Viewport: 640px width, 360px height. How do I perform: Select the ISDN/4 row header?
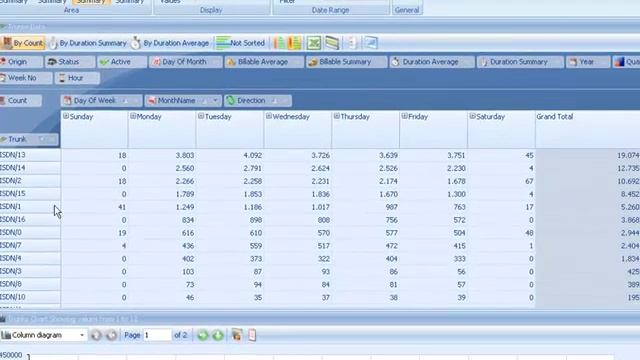30,258
